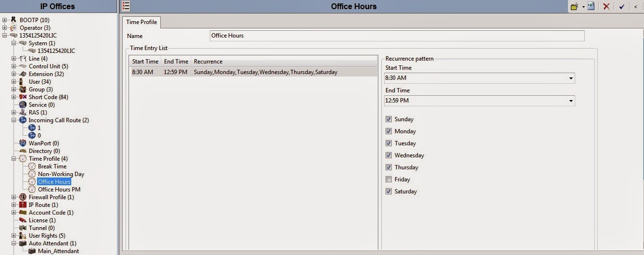Uncheck the Sunday checkbox
Screen dimensions: 644x255
point(388,119)
